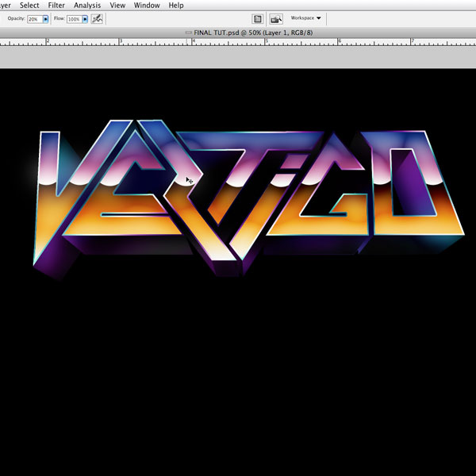
Task: Open the Flow slider arrow
Action: [x=85, y=19]
